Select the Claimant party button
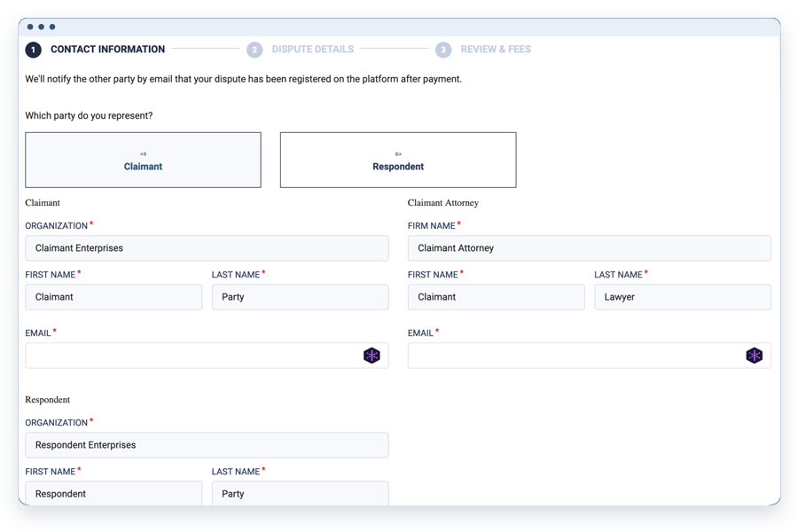This screenshot has width=798, height=532. 143,160
